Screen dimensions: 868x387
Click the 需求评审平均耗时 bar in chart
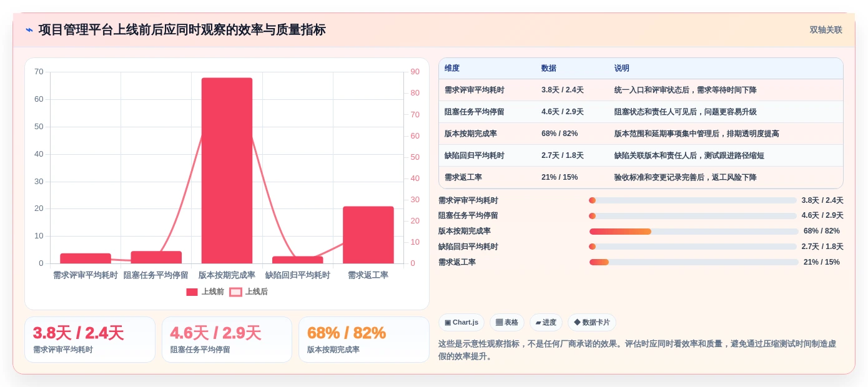pos(86,258)
